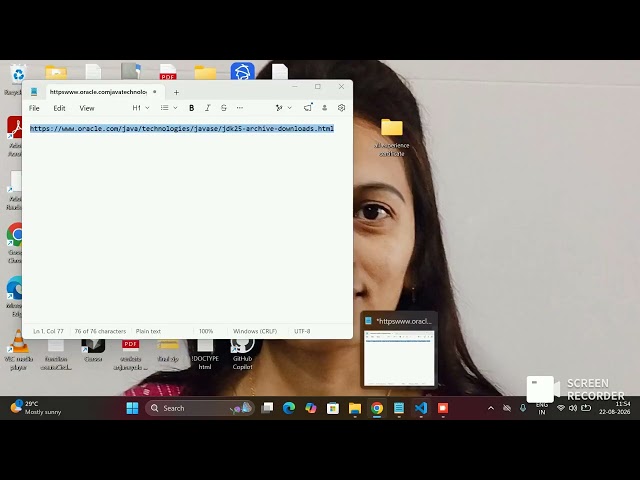Click the Plain text status entry
This screenshot has height=480, width=640.
[148, 331]
